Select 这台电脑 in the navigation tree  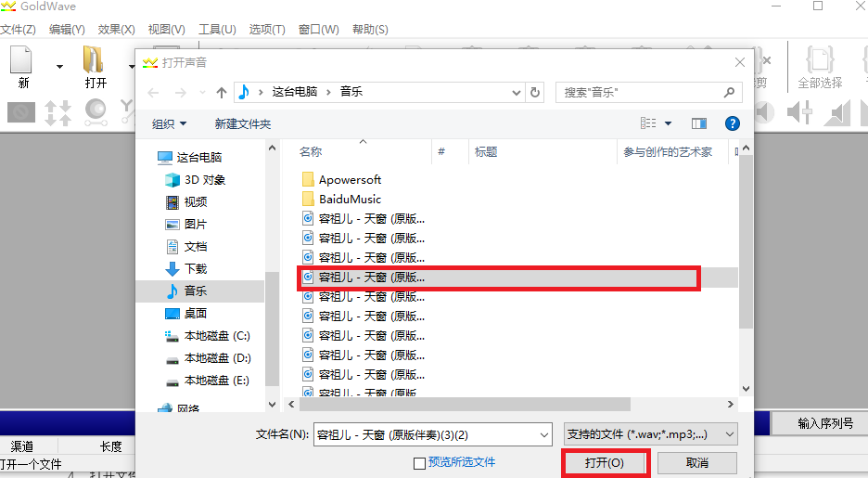[x=190, y=157]
